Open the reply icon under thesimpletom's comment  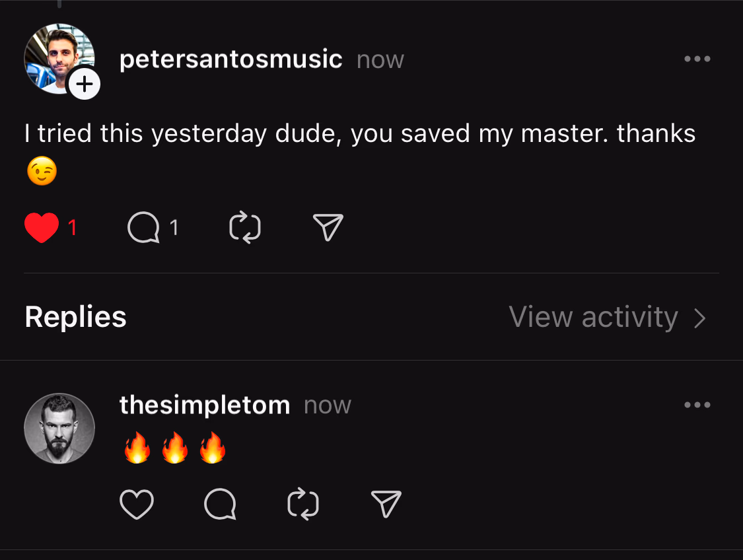(220, 504)
